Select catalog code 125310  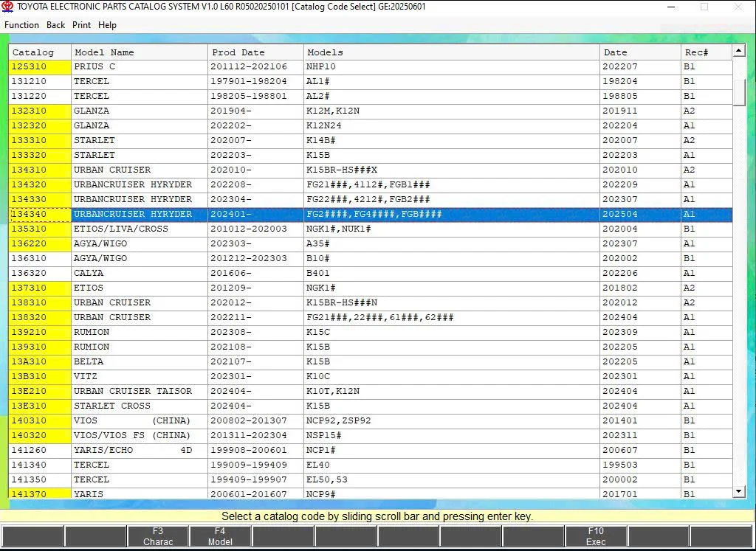point(40,67)
